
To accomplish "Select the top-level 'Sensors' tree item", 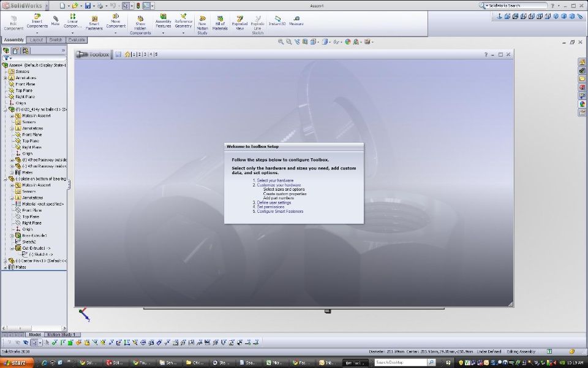I will pos(22,71).
